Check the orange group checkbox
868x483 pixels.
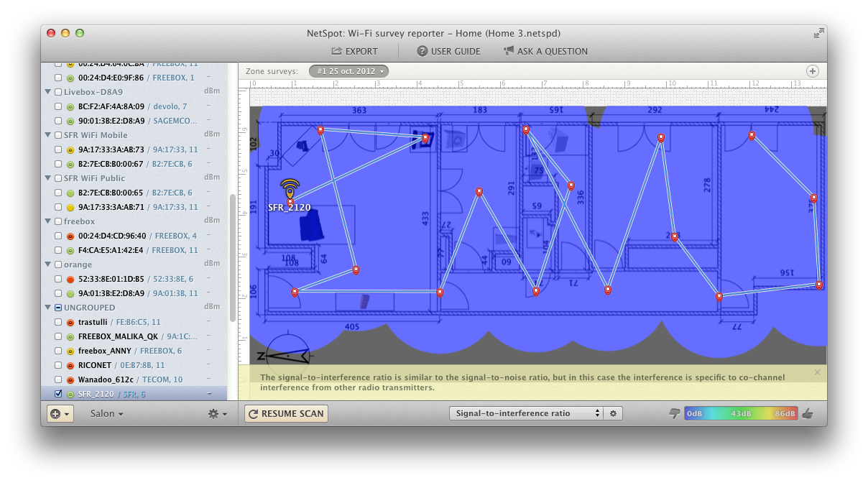coord(58,264)
